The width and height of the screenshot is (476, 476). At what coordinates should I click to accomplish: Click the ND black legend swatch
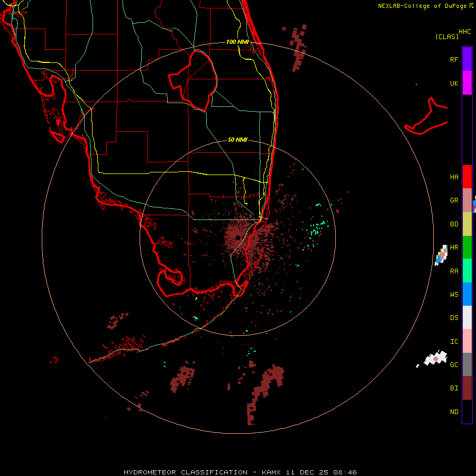point(467,411)
